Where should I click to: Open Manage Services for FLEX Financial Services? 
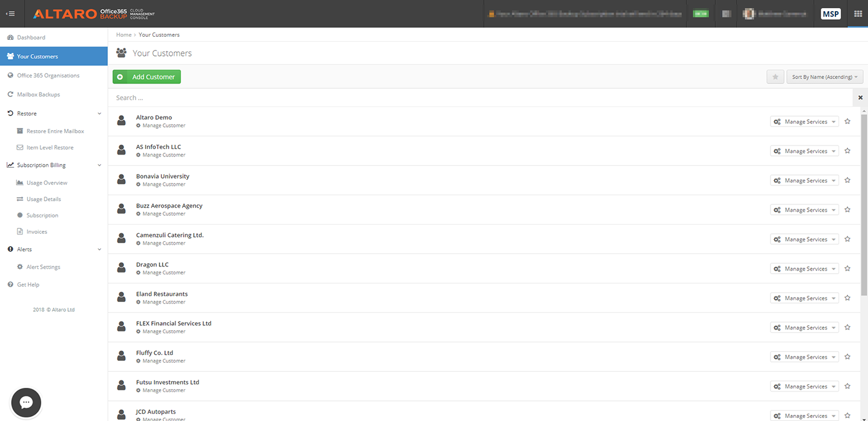pos(804,328)
